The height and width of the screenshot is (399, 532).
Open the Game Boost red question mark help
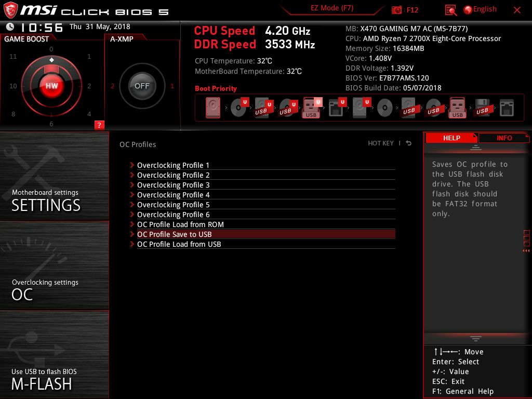coord(99,125)
